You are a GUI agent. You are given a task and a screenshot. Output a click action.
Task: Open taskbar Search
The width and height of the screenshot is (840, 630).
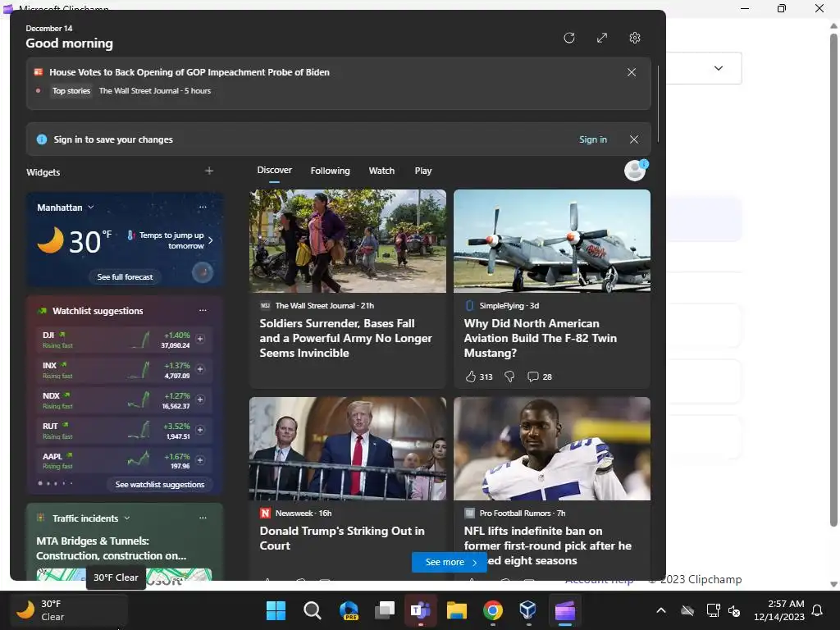[x=313, y=610]
